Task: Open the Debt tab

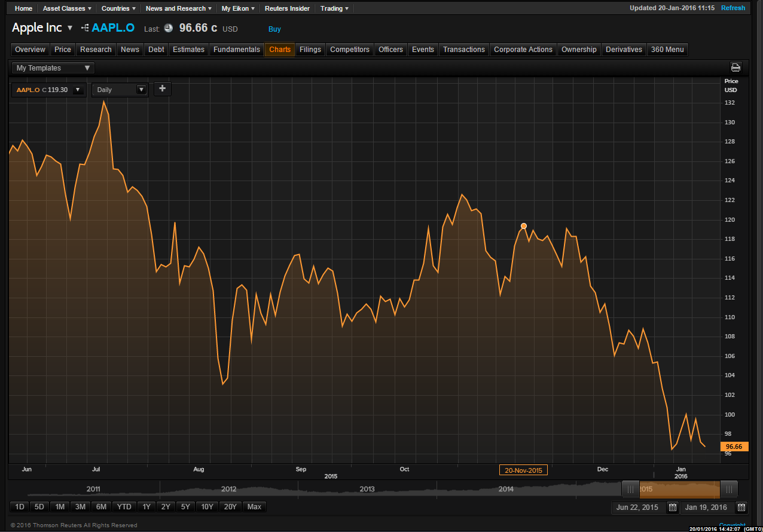Action: [156, 50]
